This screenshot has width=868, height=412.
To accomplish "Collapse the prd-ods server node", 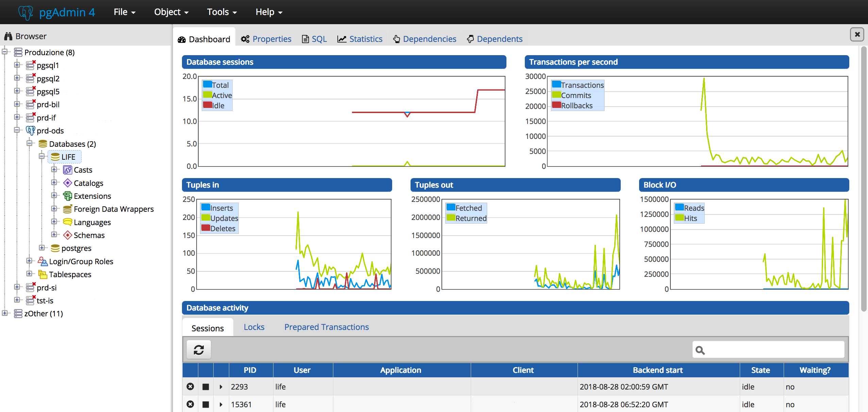I will coord(17,130).
